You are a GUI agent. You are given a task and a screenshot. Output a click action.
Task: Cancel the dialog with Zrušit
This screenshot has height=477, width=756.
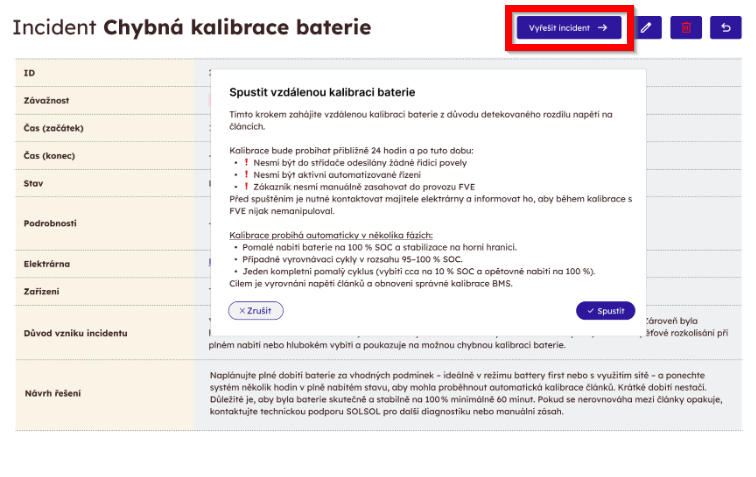(256, 311)
